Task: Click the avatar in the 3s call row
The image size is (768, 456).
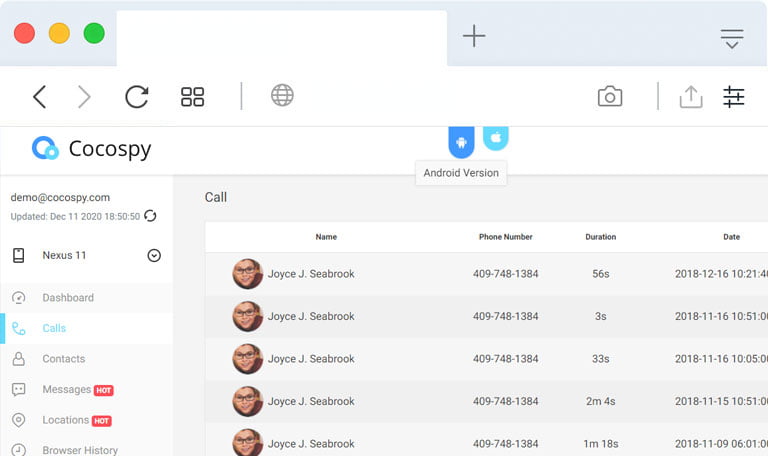Action: click(x=247, y=316)
